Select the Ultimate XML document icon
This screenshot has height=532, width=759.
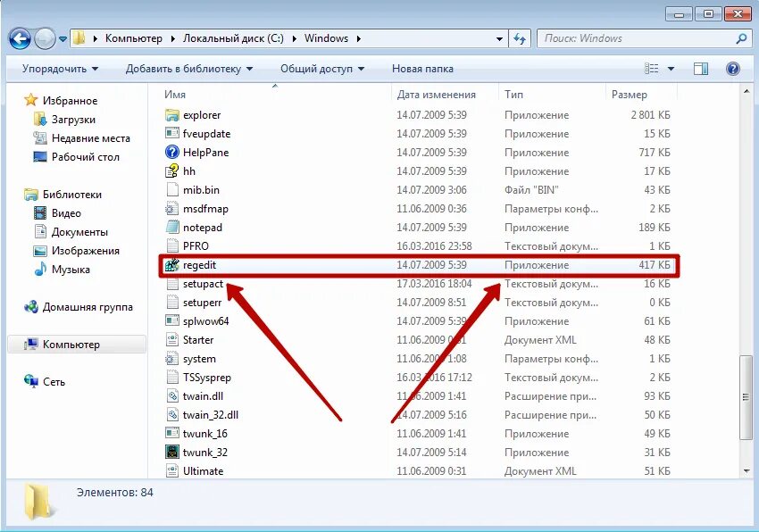171,471
